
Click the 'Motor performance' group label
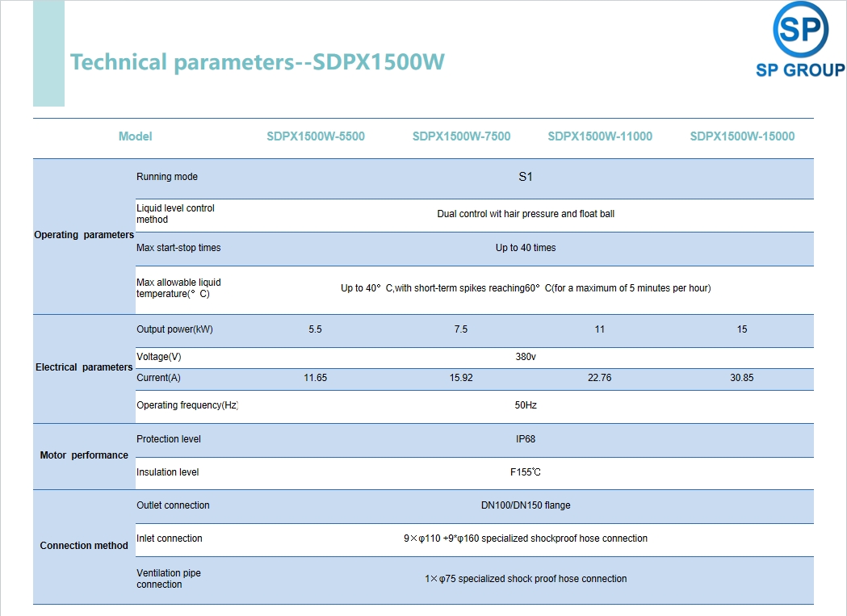point(84,455)
